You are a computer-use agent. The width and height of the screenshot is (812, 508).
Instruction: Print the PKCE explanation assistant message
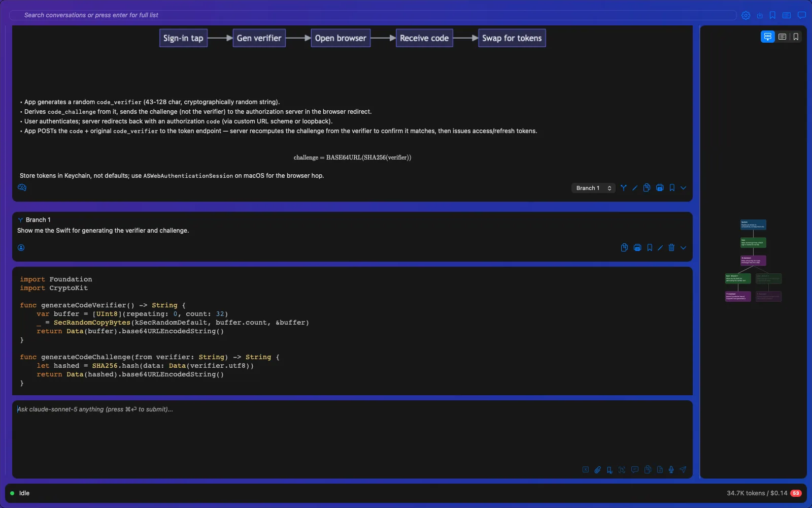click(x=660, y=188)
